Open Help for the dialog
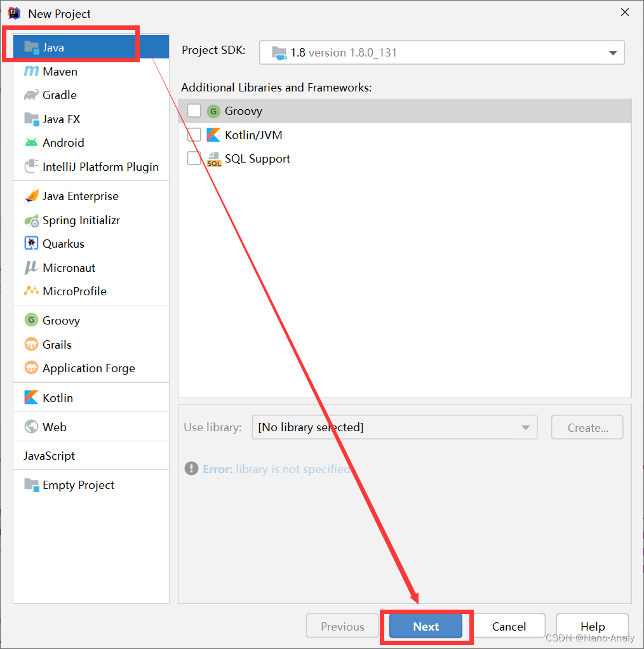 pos(593,626)
